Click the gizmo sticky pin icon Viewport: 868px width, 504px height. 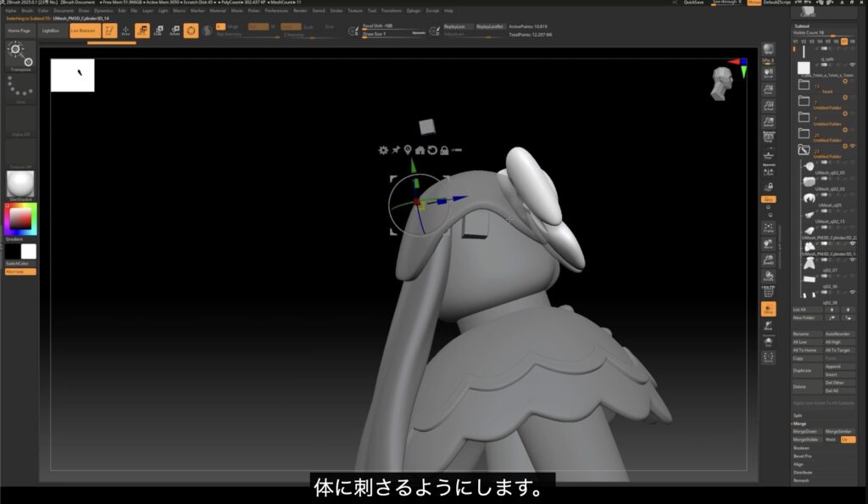click(395, 150)
